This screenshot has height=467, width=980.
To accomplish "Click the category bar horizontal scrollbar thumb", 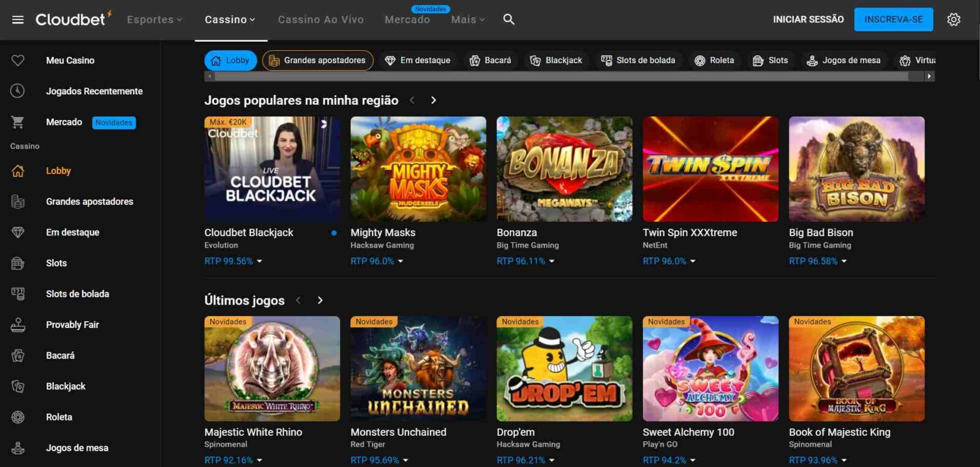I will click(561, 77).
